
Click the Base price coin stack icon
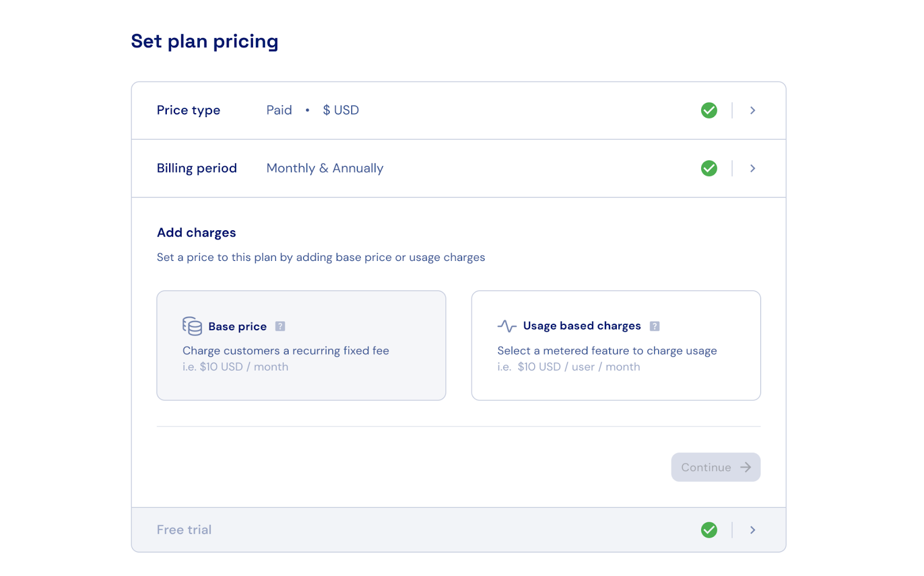pos(191,326)
